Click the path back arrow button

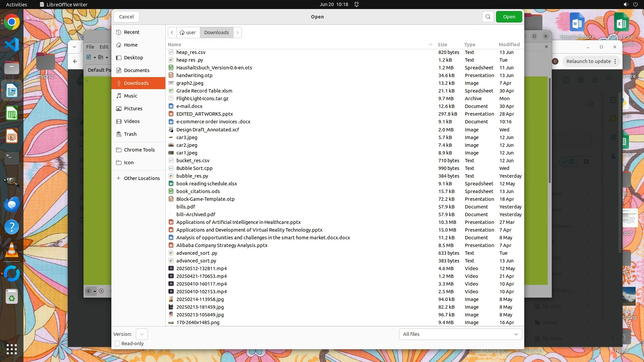pos(172,33)
